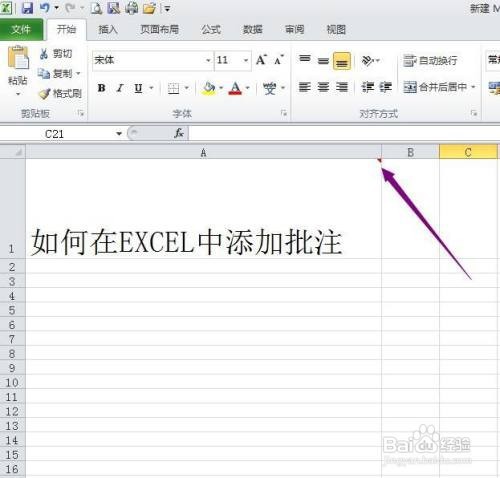The width and height of the screenshot is (500, 478).
Task: Toggle Bold formatting
Action: pos(102,88)
